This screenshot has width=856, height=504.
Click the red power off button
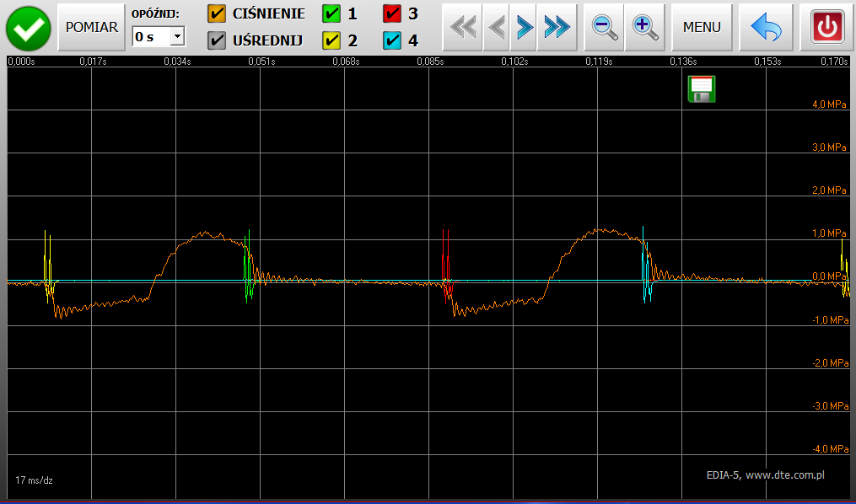827,27
